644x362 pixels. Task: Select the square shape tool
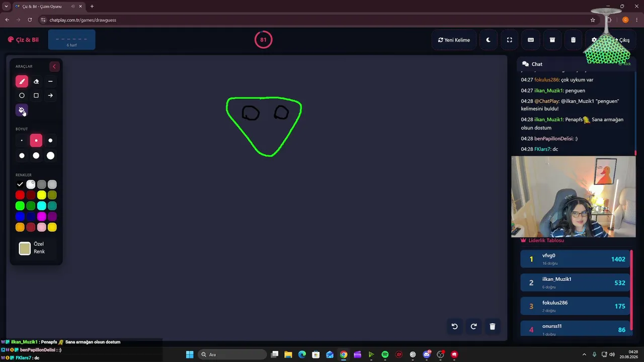(x=36, y=96)
